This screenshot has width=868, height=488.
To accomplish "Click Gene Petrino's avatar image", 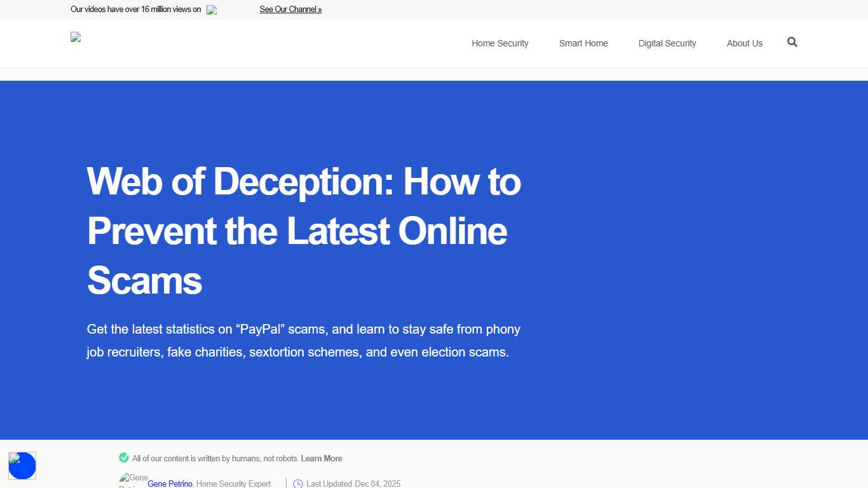I will pos(130,480).
